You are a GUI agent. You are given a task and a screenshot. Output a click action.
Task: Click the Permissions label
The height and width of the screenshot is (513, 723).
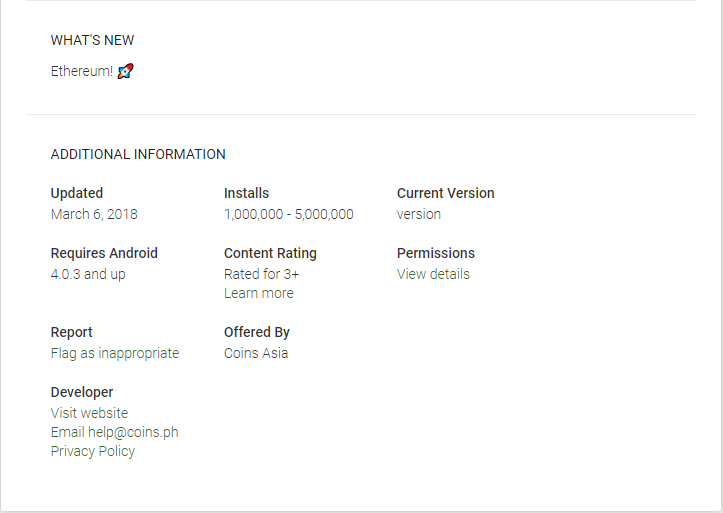pyautogui.click(x=436, y=253)
